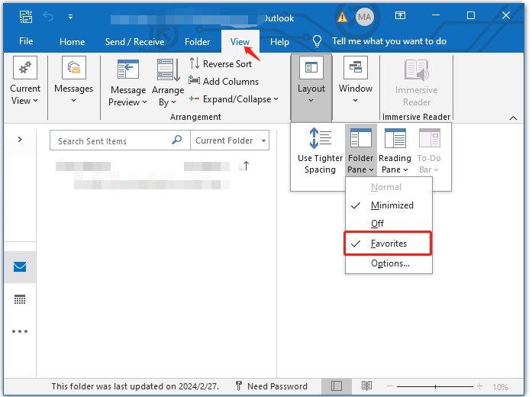This screenshot has width=532, height=397.
Task: Click Ribbon Display Options icon
Action: point(401,15)
